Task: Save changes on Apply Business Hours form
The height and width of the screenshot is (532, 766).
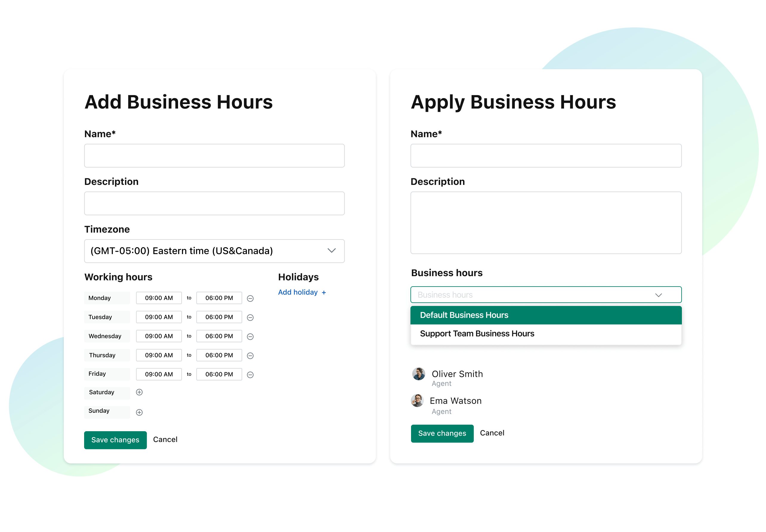Action: point(442,432)
